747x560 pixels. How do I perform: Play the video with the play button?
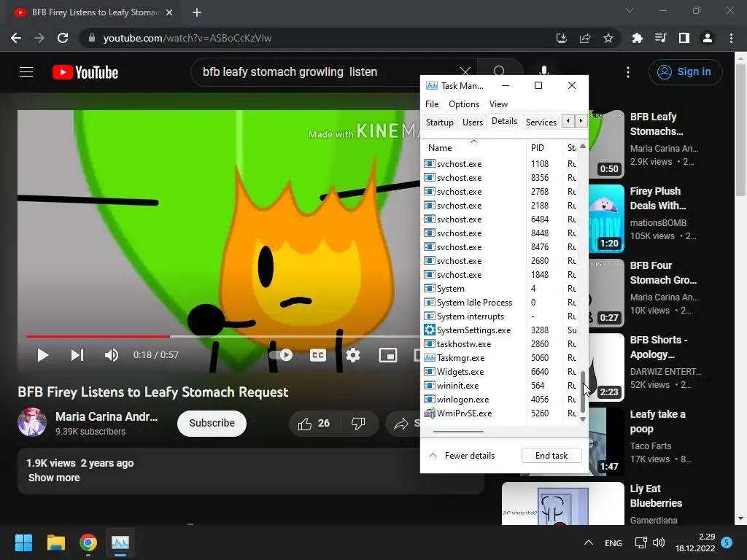coord(43,355)
